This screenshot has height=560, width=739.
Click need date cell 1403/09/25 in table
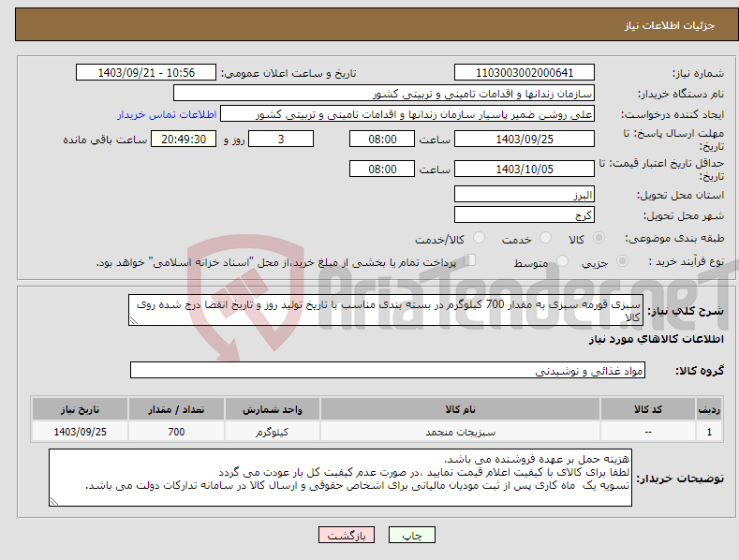pyautogui.click(x=81, y=432)
